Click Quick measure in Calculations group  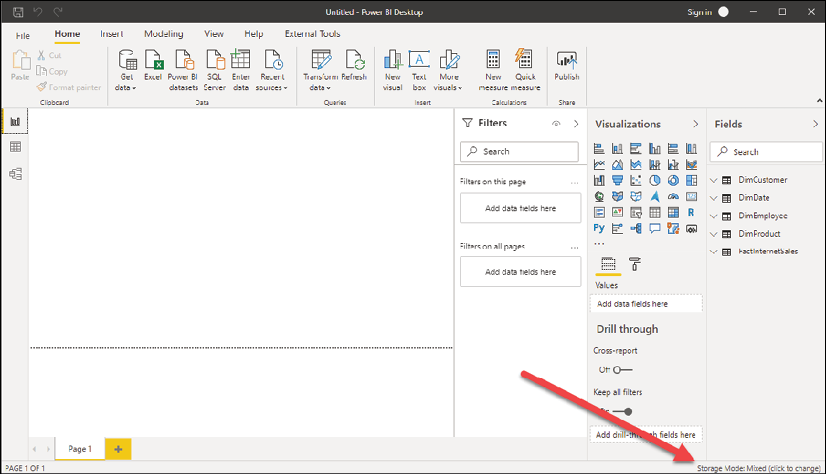pos(525,71)
